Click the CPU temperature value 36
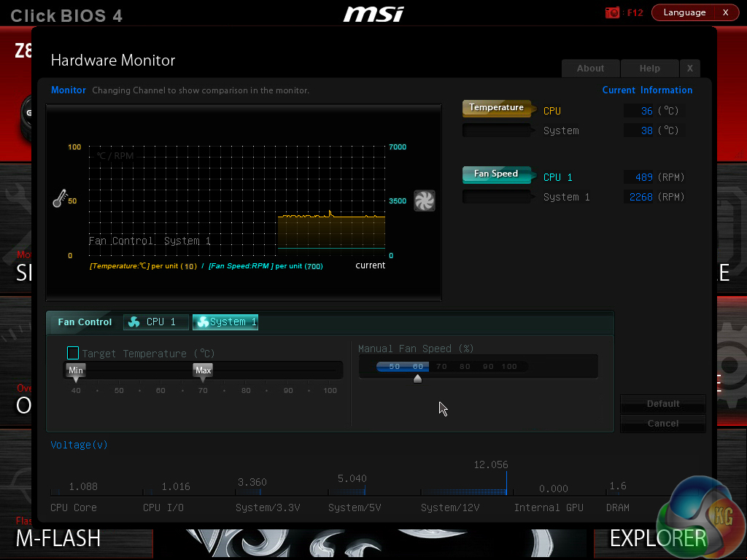The image size is (747, 560). 646,111
